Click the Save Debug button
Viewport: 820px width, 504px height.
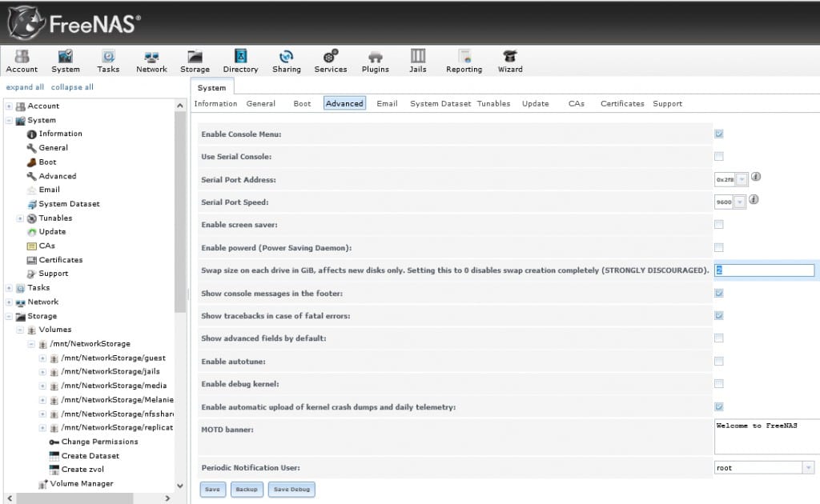291,490
